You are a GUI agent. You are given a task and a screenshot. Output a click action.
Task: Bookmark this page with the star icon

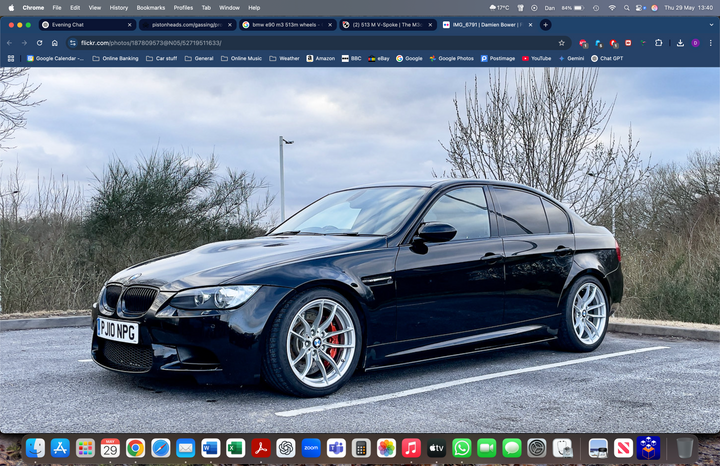pyautogui.click(x=563, y=43)
